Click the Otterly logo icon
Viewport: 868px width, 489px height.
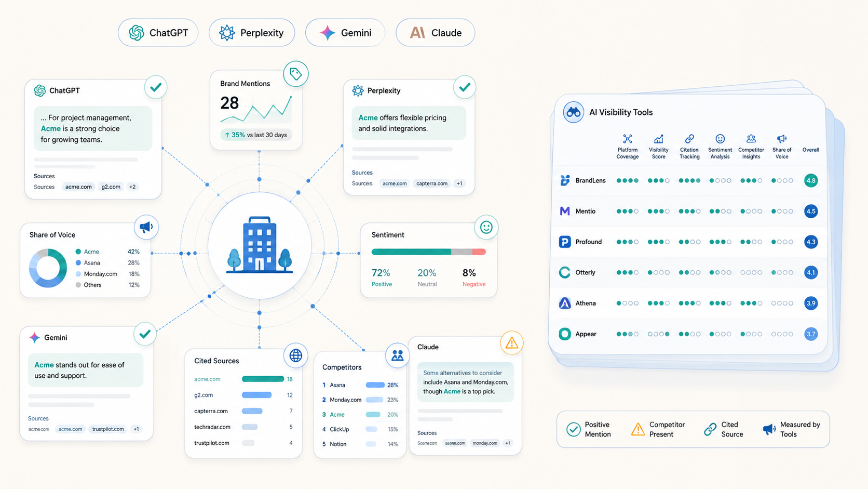coord(565,272)
